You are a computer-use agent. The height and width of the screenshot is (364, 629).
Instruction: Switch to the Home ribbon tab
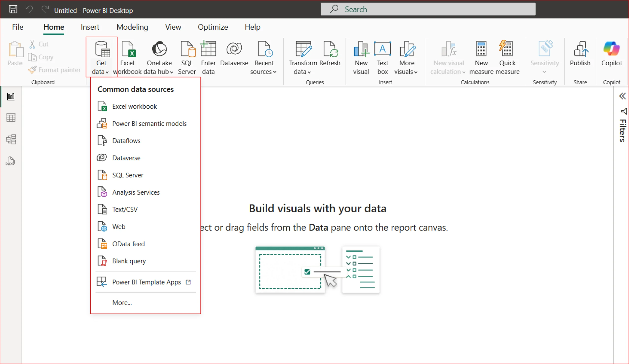click(54, 27)
